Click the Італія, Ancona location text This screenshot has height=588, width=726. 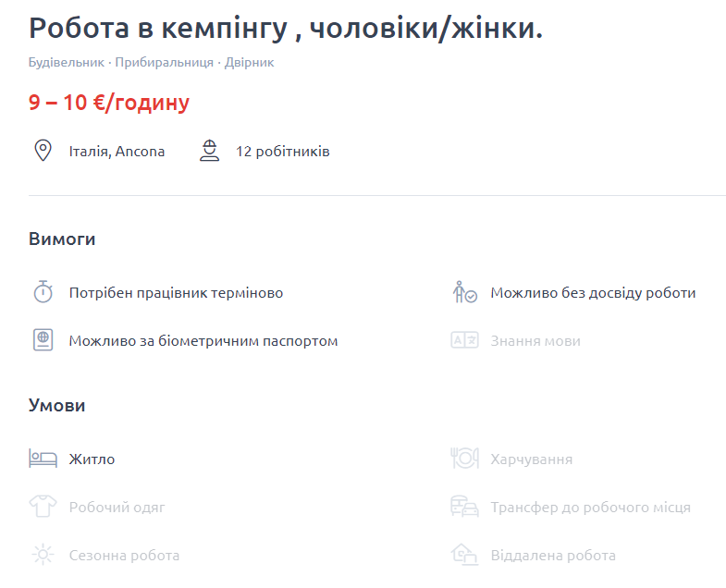(117, 152)
